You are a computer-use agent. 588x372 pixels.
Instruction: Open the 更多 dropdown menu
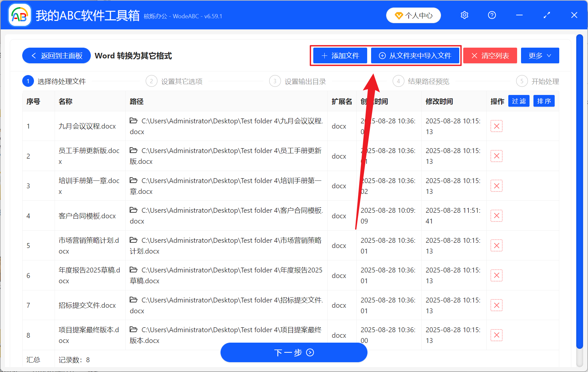point(540,55)
